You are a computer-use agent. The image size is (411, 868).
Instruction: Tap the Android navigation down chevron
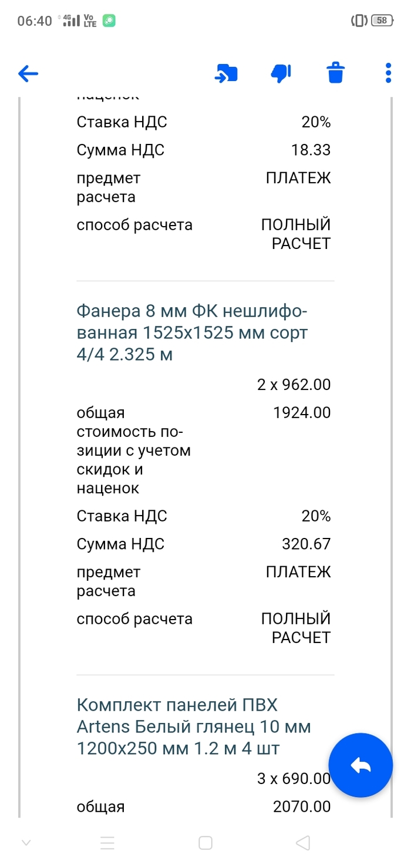tap(26, 843)
